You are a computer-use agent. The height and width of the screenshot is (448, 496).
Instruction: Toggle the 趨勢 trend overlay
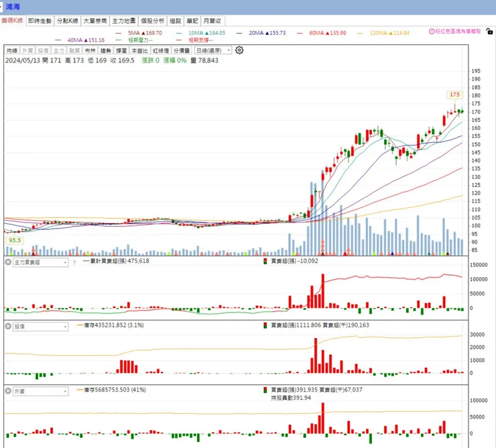coord(106,51)
